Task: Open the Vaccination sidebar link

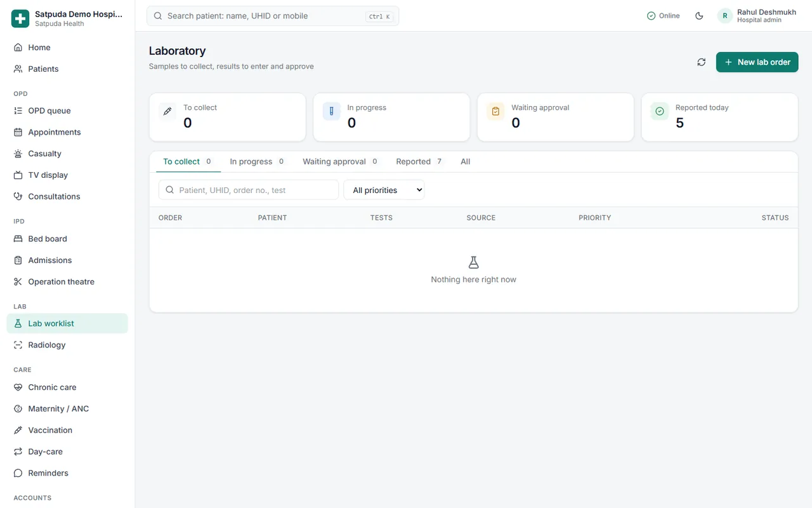Action: tap(67, 431)
